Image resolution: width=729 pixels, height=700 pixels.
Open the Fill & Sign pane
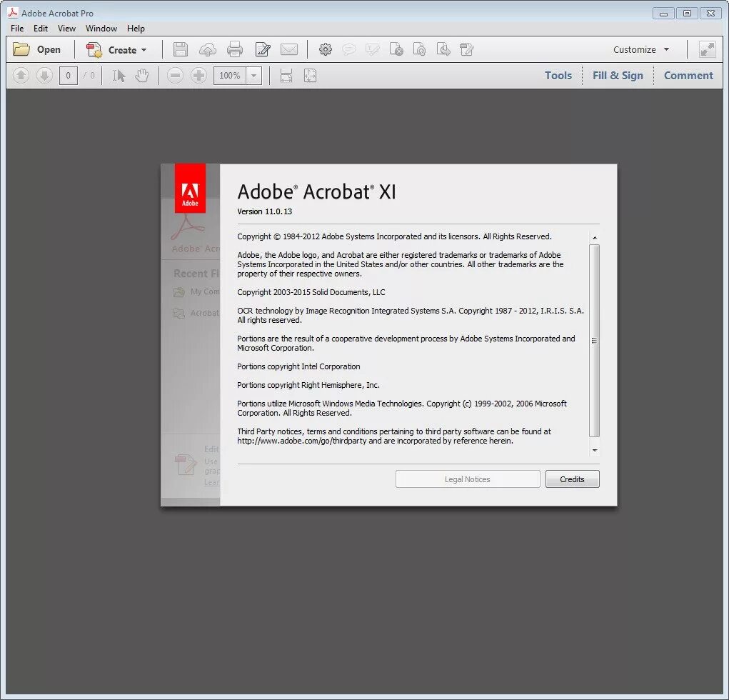tap(618, 75)
